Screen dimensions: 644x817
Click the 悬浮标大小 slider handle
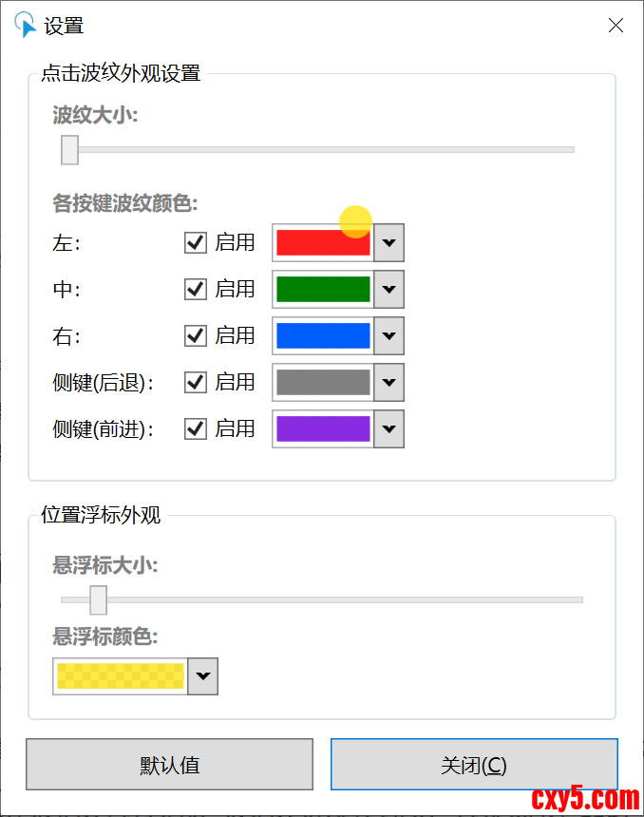[x=98, y=600]
